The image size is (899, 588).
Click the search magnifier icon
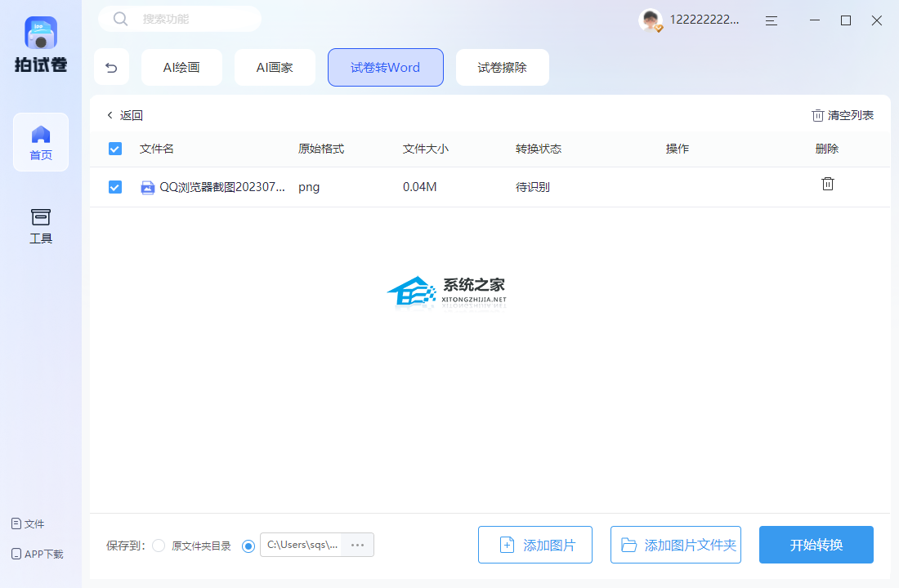point(121,19)
